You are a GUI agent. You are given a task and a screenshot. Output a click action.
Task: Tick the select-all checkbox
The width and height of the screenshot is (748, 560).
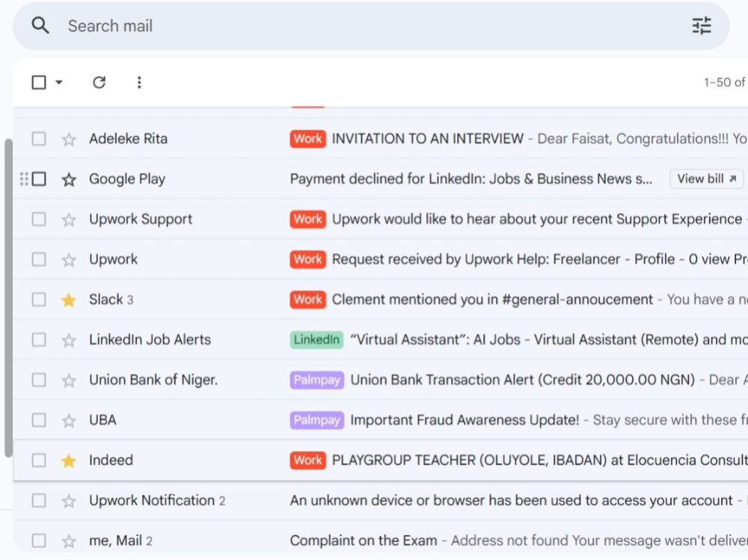point(39,82)
